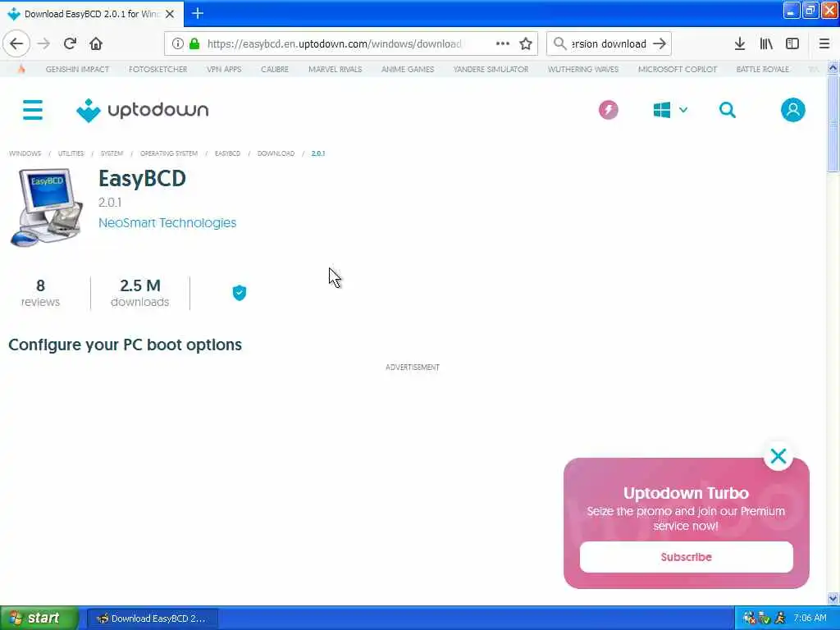Select VPN Apps in trending bar
Viewport: 840px width, 630px height.
pos(224,69)
